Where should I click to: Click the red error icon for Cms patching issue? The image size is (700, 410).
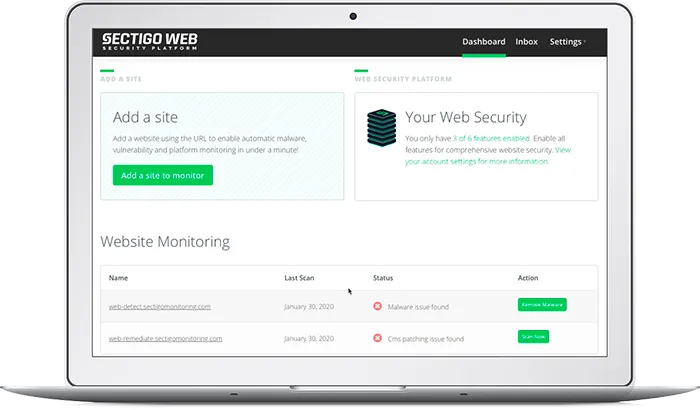coord(378,338)
